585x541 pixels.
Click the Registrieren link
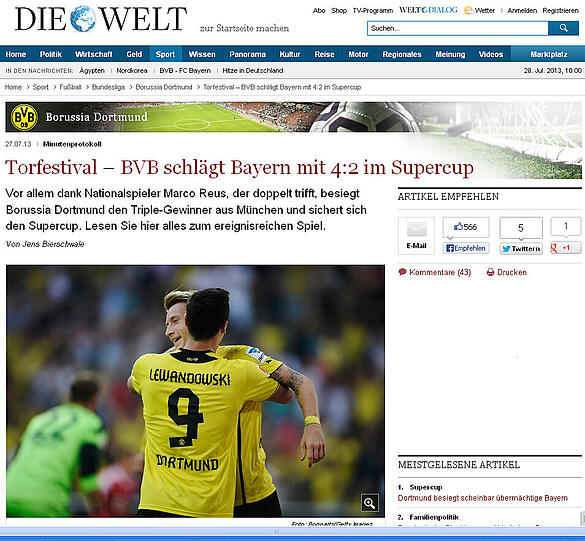(x=560, y=11)
